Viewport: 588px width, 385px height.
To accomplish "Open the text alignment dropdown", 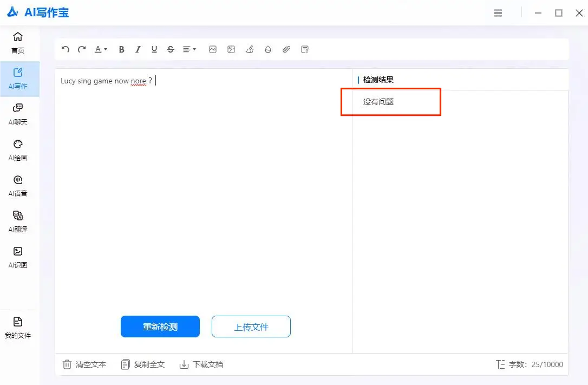I will 190,49.
